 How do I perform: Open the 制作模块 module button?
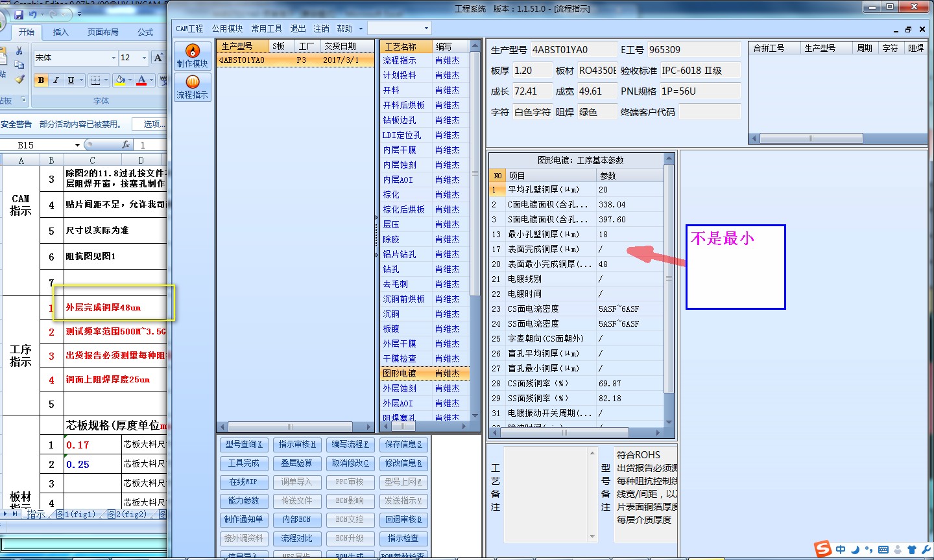point(193,56)
